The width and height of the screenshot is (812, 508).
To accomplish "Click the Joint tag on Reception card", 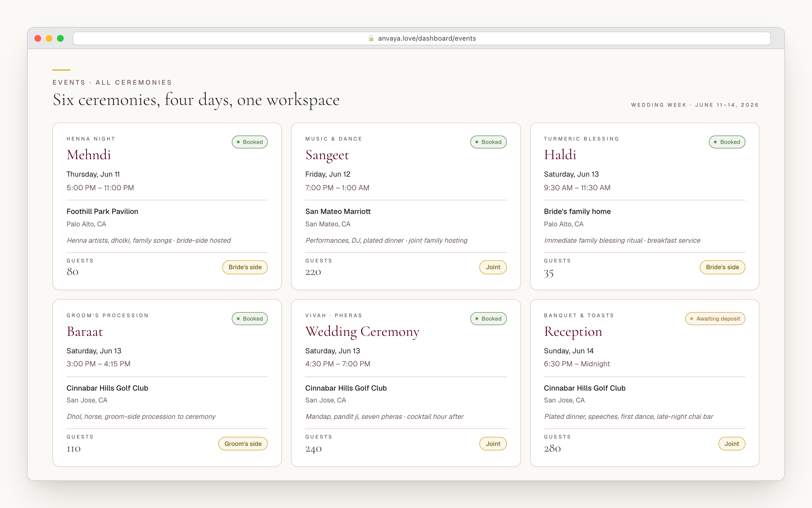I will pyautogui.click(x=732, y=443).
